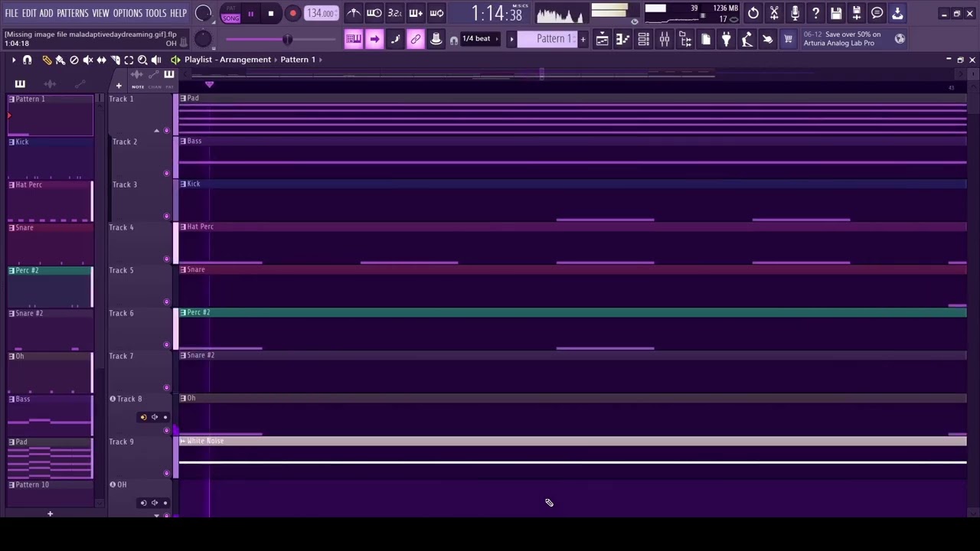
Task: Adjust the song position slider
Action: pyautogui.click(x=281, y=40)
